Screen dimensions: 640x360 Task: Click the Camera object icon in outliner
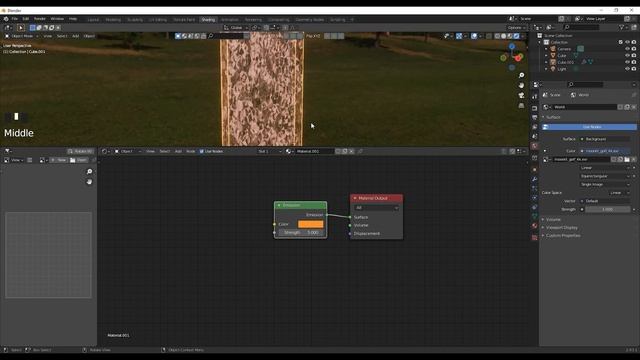(x=553, y=49)
